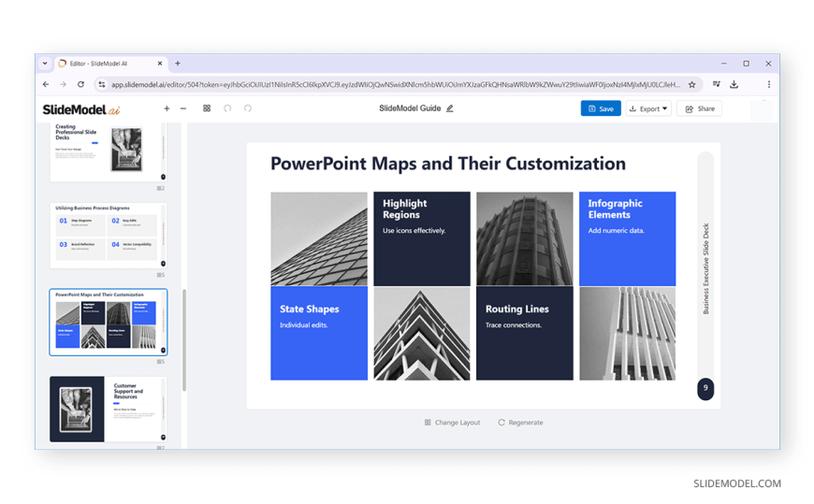This screenshot has width=814, height=504.
Task: Open the browser three-dot menu
Action: (769, 84)
